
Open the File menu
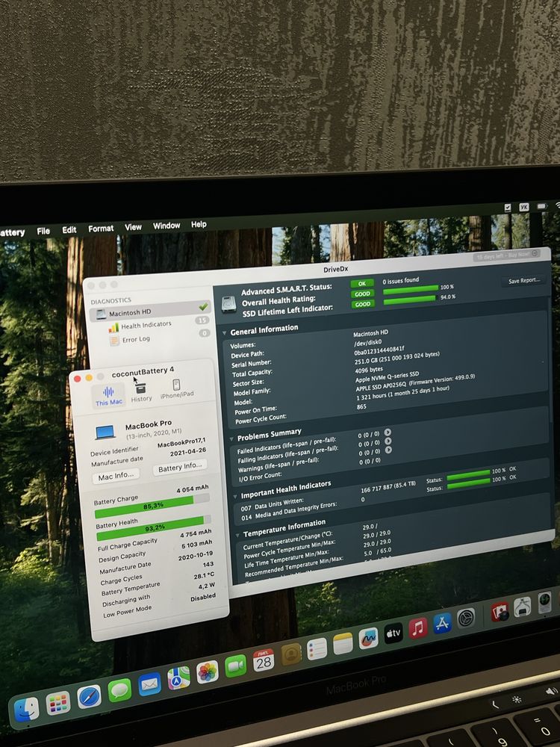(43, 231)
